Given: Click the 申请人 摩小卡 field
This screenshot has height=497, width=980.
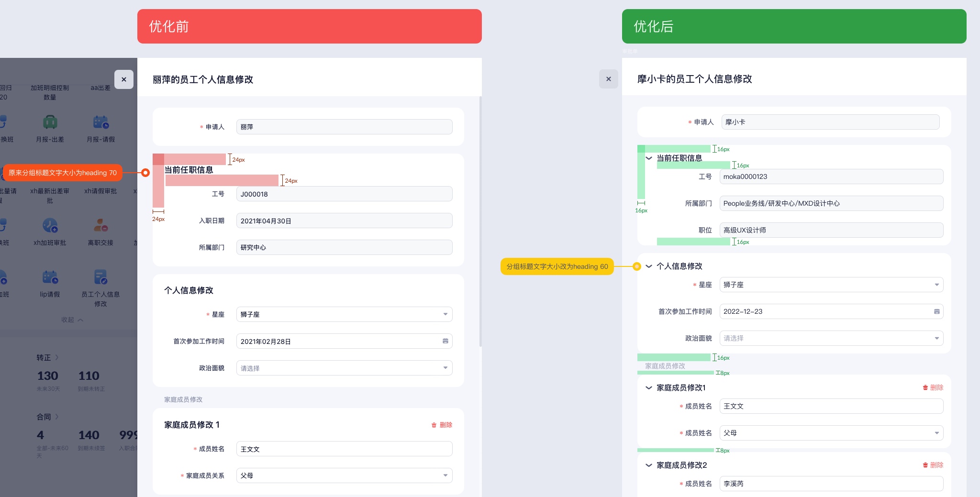Looking at the screenshot, I should [831, 122].
